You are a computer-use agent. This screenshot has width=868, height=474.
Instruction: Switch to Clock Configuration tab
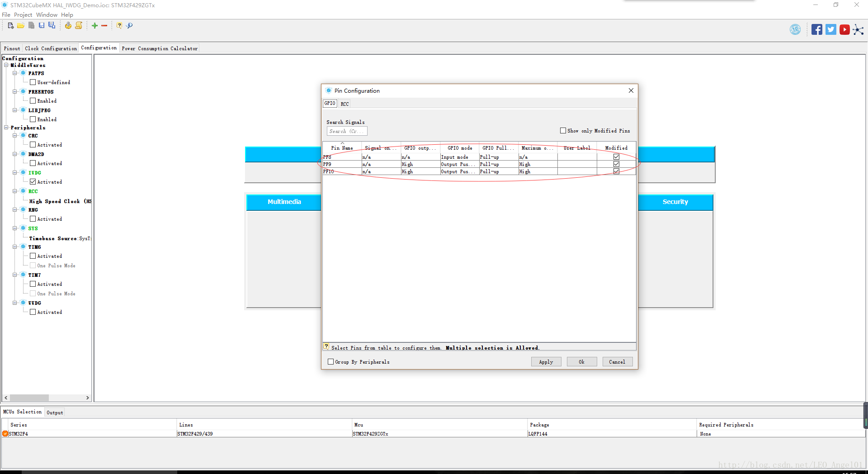click(51, 48)
